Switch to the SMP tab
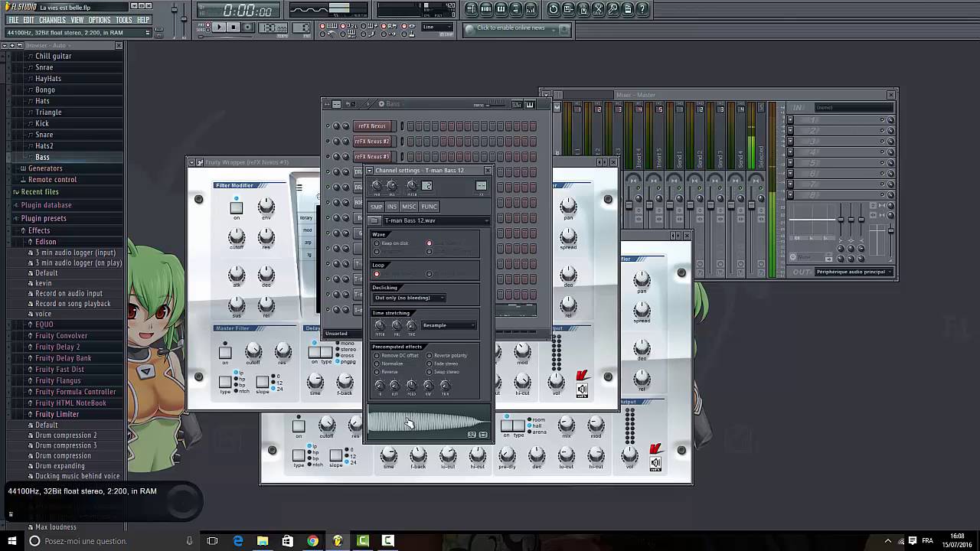Screen dimensions: 980x551 (x=377, y=207)
